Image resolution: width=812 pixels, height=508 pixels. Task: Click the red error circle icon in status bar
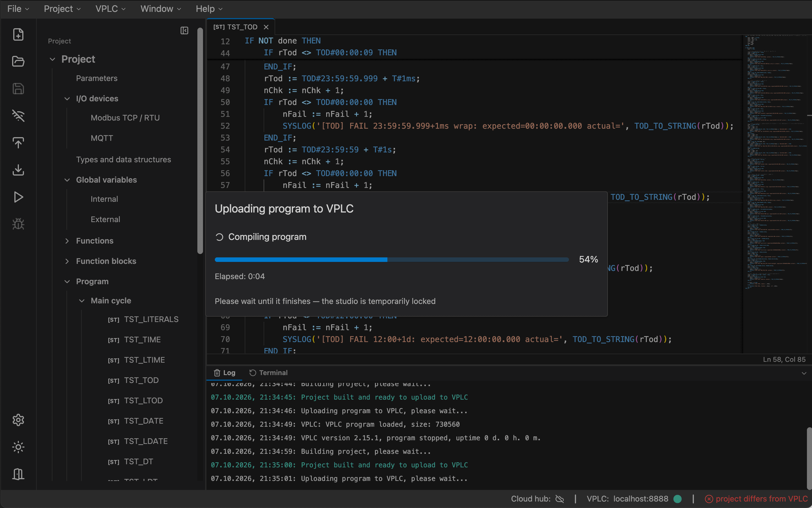tap(709, 499)
